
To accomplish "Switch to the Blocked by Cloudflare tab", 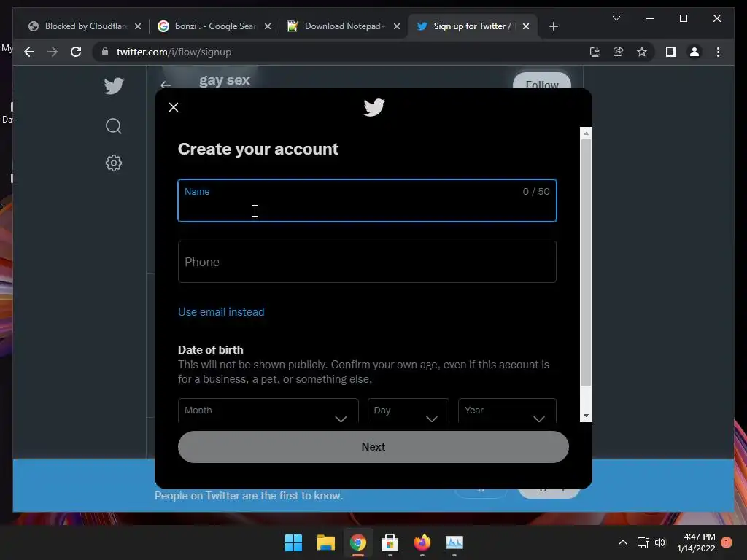I will (86, 26).
